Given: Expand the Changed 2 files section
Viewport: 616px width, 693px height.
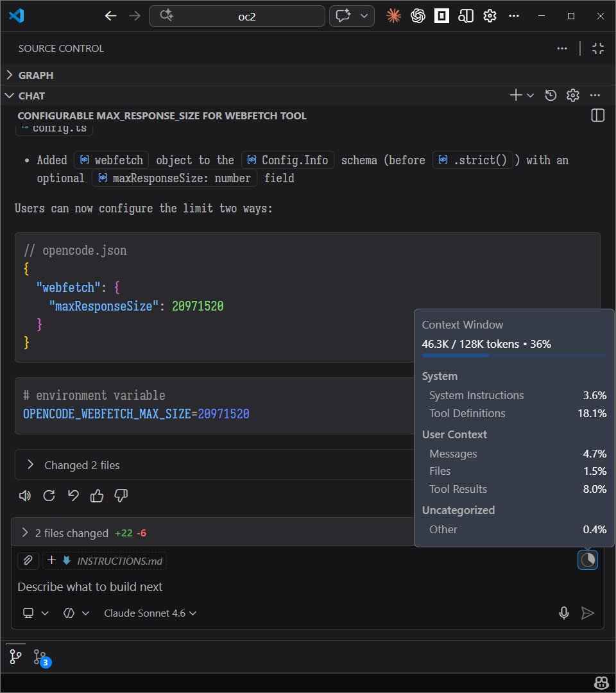Looking at the screenshot, I should [x=30, y=465].
